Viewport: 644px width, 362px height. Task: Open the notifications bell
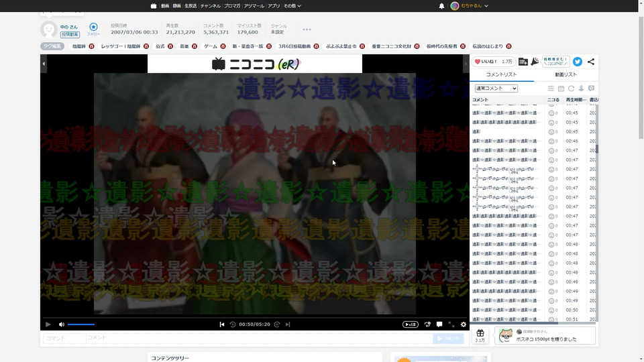[441, 6]
